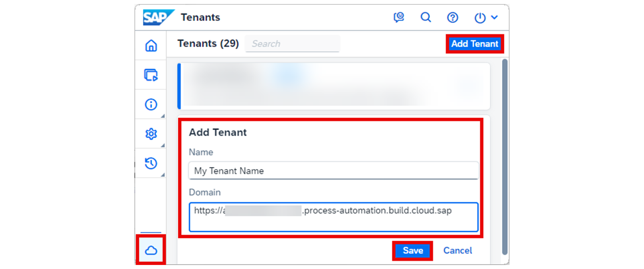Open Settings gear in sidebar
Screen dimensions: 644x269
(x=151, y=134)
